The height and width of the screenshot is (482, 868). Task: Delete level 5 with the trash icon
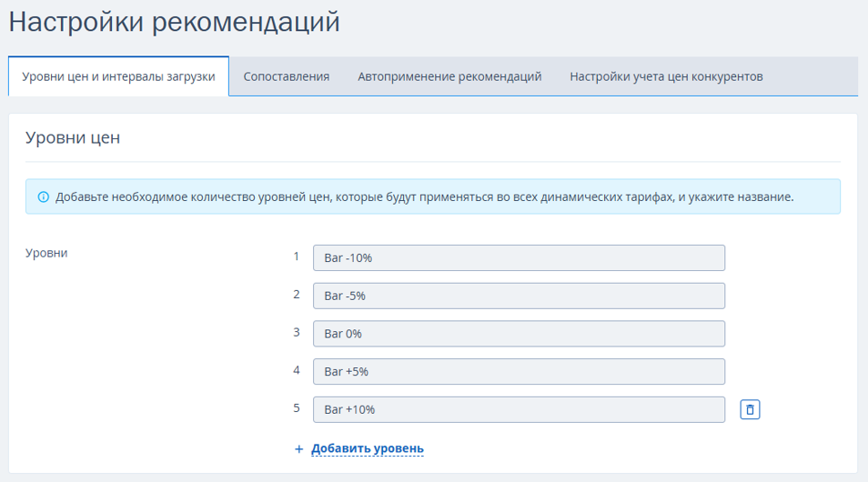coord(750,409)
